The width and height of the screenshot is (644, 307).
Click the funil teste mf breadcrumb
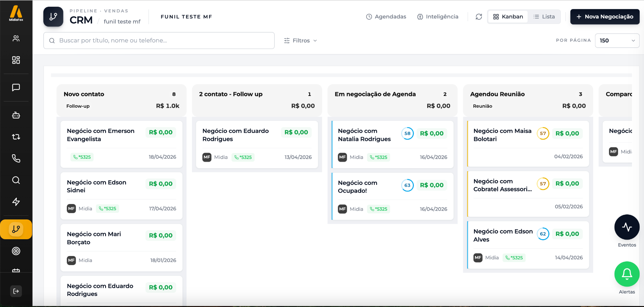point(122,21)
